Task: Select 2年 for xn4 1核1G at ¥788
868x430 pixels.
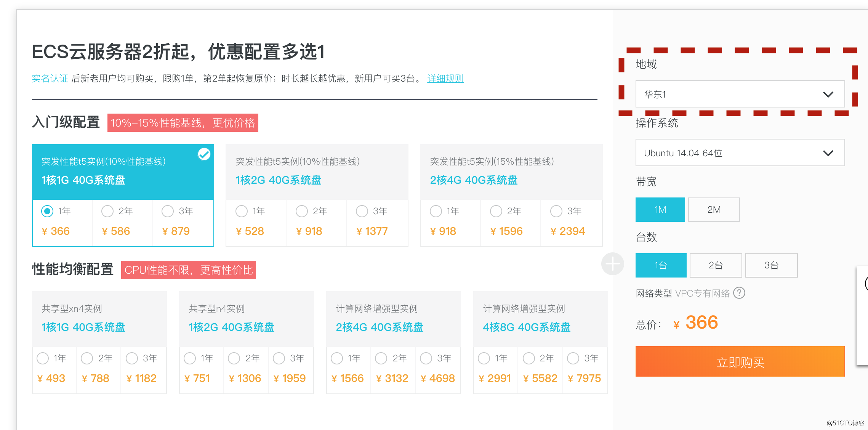Action: tap(87, 358)
